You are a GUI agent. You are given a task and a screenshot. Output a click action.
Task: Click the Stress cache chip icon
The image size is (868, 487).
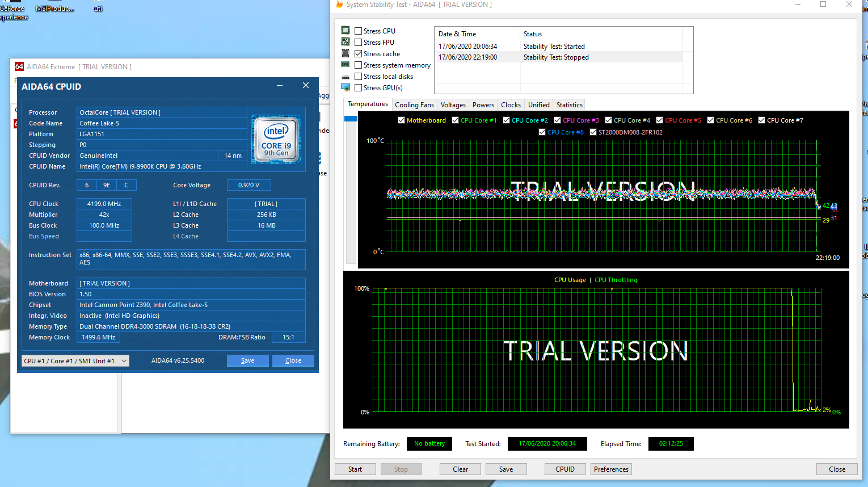[x=345, y=53]
